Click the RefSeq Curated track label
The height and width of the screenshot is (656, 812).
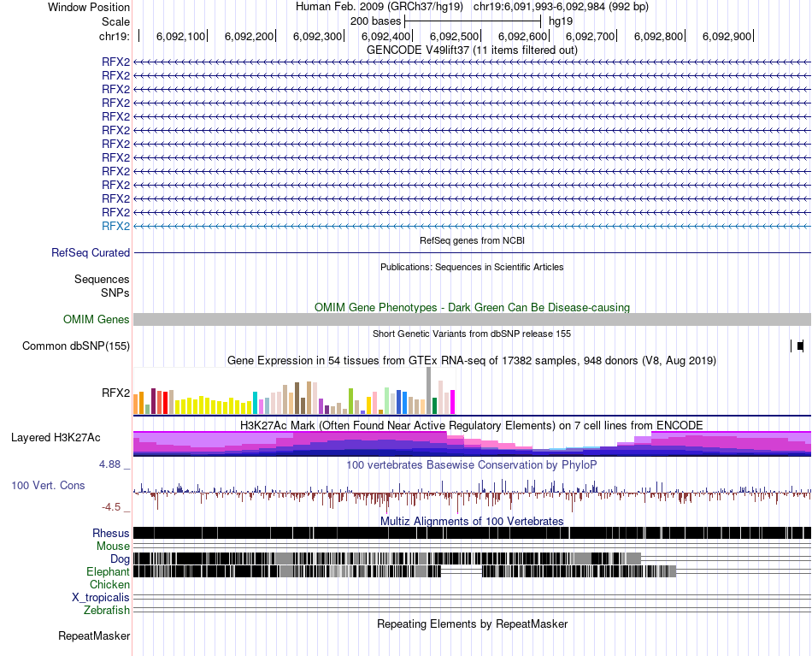[x=91, y=253]
